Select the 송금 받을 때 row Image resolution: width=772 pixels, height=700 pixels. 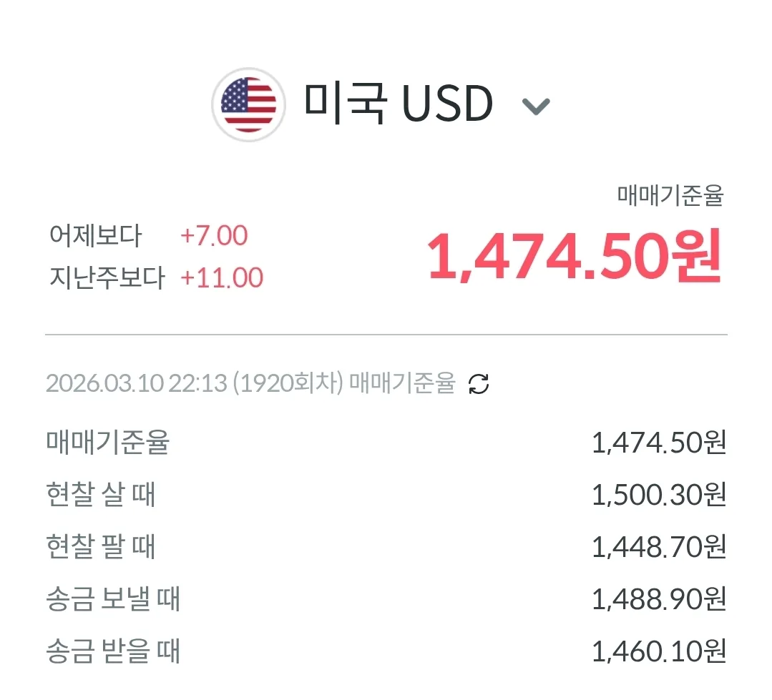click(386, 651)
